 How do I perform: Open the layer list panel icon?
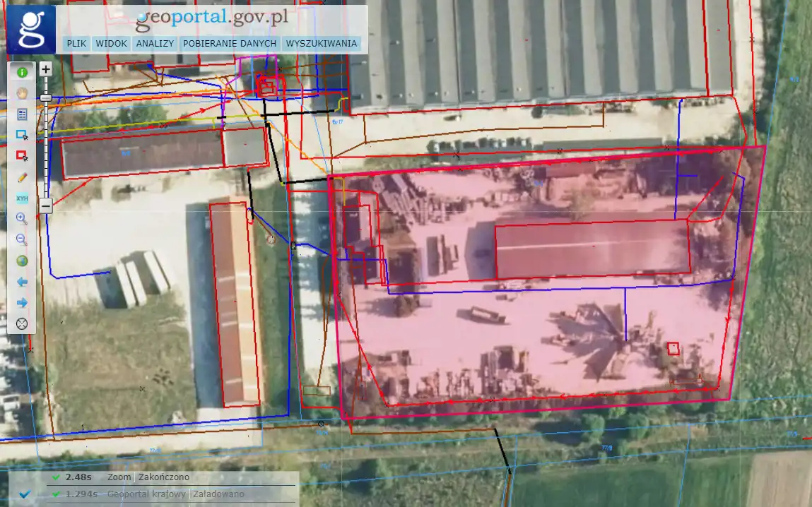click(22, 114)
